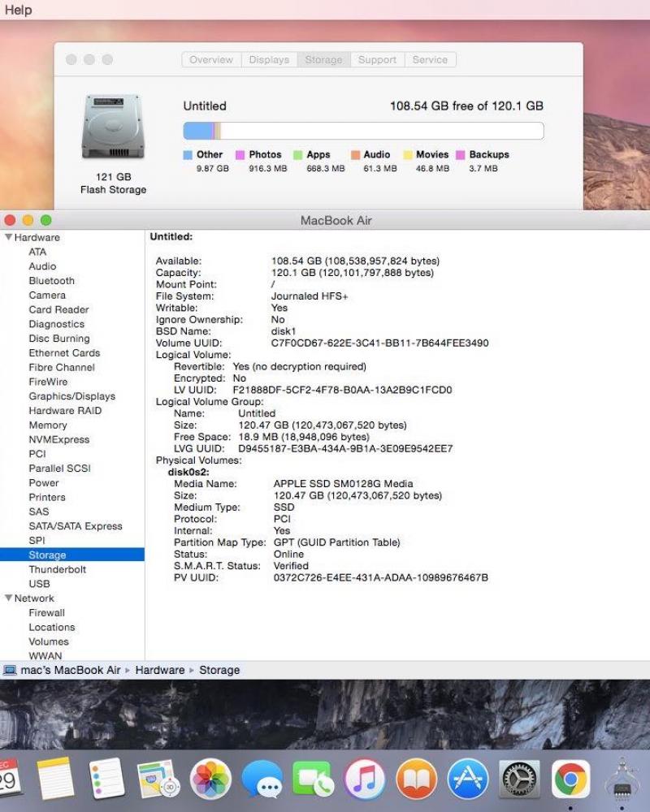The width and height of the screenshot is (650, 812).
Task: Click the green Apps color swatch
Action: click(x=297, y=155)
